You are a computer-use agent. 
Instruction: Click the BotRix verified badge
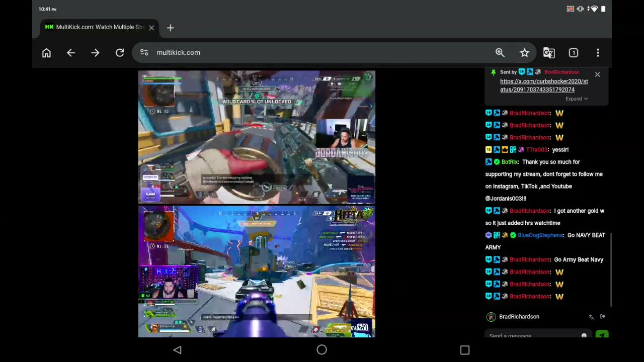coord(497,162)
